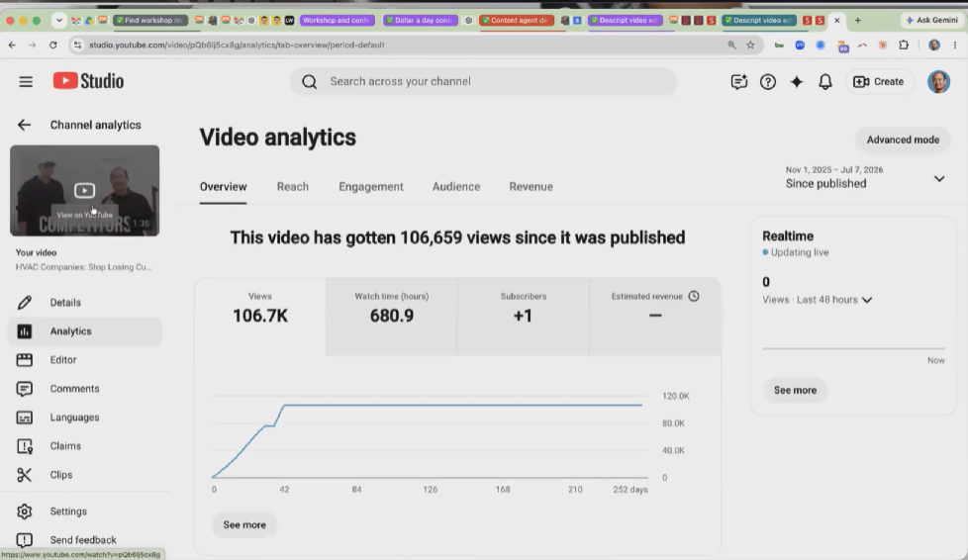968x560 pixels.
Task: Click the Advanced mode button
Action: pos(903,140)
